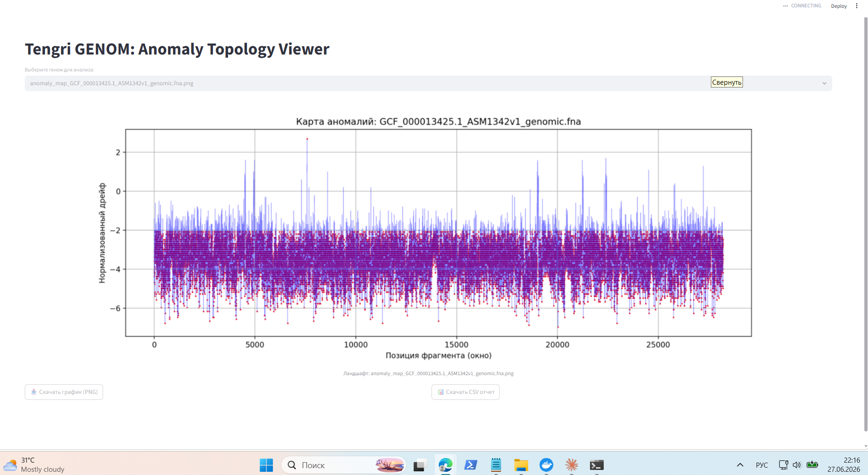Download the chart as PNG
Image resolution: width=868 pixels, height=475 pixels.
click(x=64, y=392)
